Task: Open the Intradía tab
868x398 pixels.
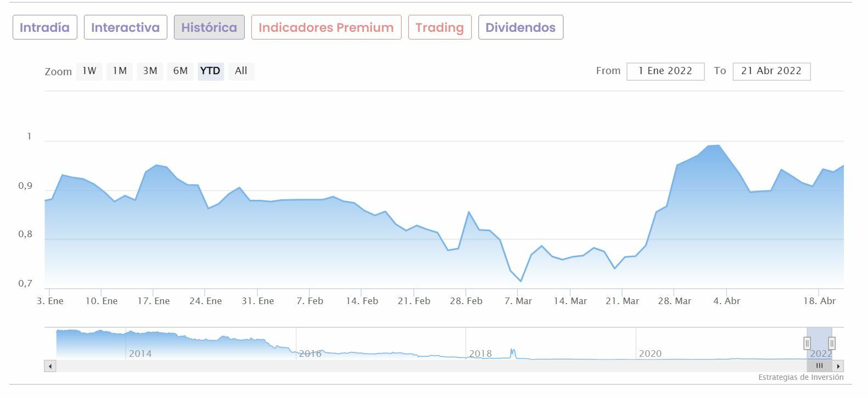Action: tap(45, 27)
